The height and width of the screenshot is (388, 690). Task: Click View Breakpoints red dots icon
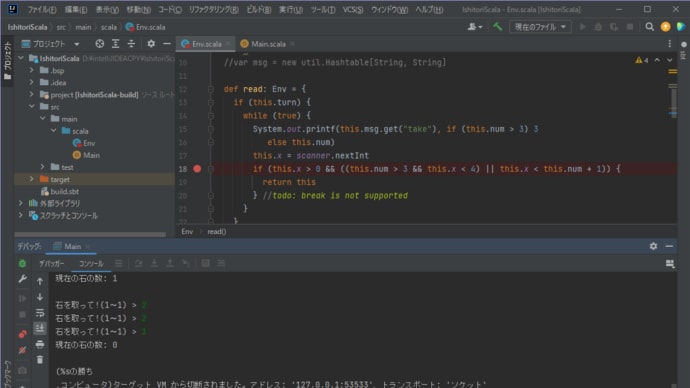pyautogui.click(x=22, y=334)
